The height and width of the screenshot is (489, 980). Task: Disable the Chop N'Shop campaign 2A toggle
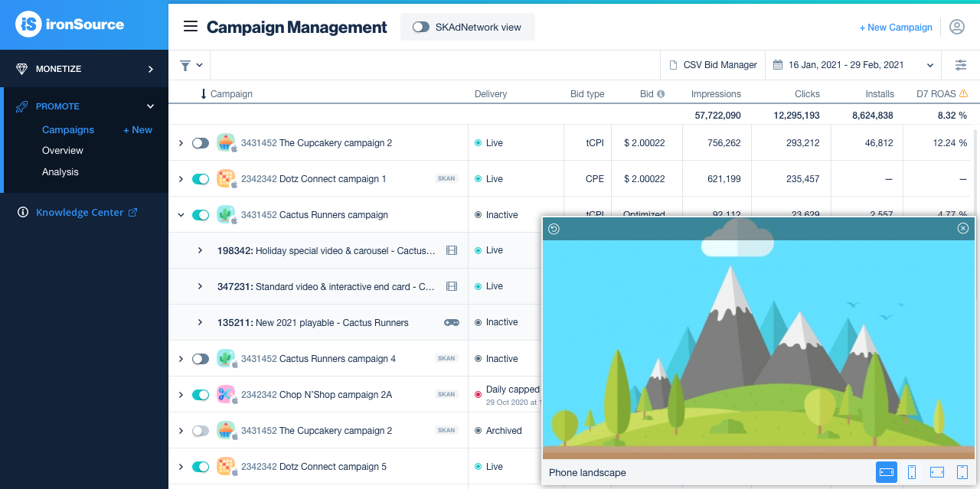(201, 395)
